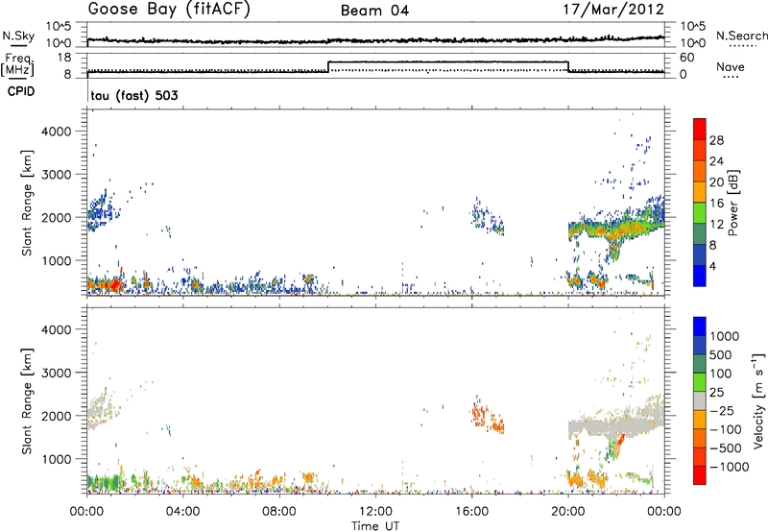The width and height of the screenshot is (768, 532).
Task: Click the 'CPID' label
Action: click(x=21, y=91)
